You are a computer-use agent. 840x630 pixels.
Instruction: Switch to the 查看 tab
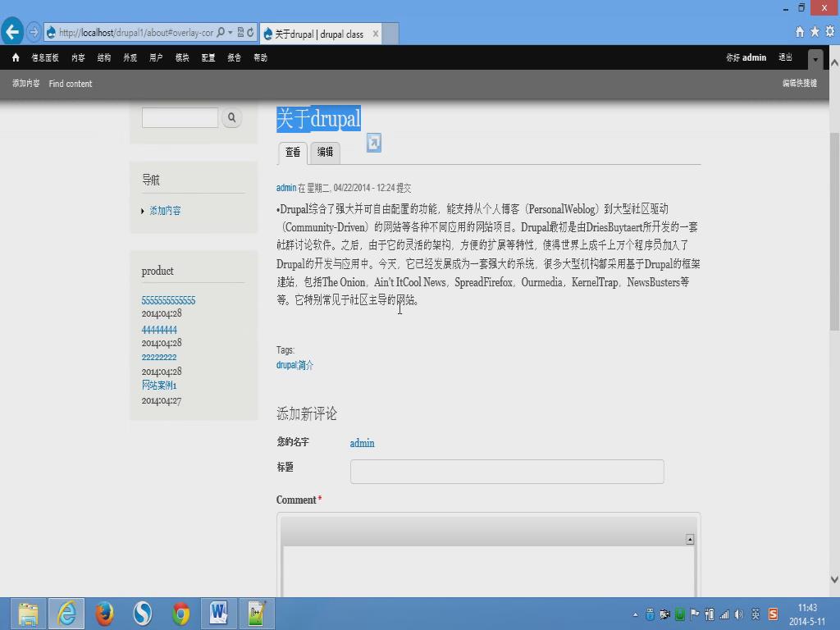(293, 153)
